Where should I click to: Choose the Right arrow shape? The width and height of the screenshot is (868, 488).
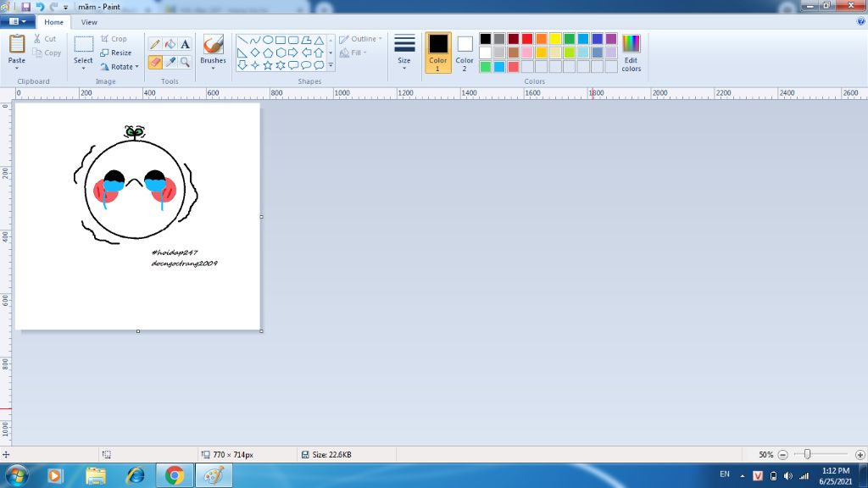(x=293, y=53)
